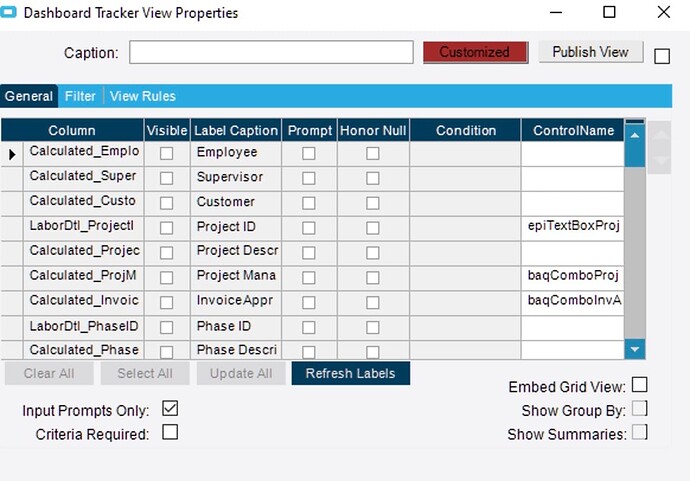Click into the Caption text field
Image resolution: width=690 pixels, height=481 pixels.
pos(271,52)
